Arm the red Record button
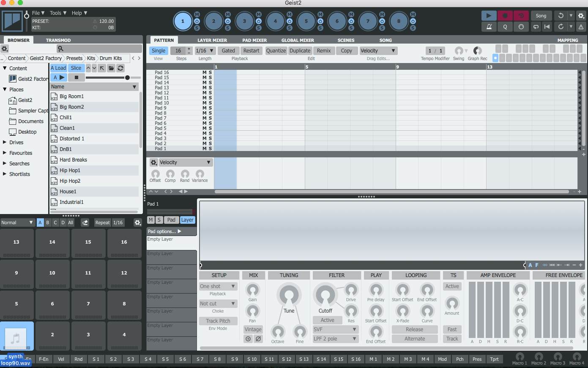This screenshot has height=368, width=588. [505, 16]
